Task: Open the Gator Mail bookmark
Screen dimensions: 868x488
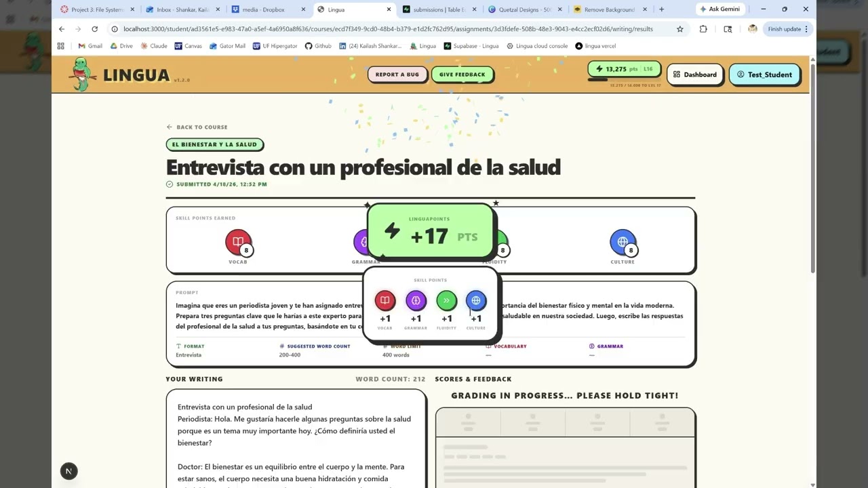Action: click(x=227, y=46)
